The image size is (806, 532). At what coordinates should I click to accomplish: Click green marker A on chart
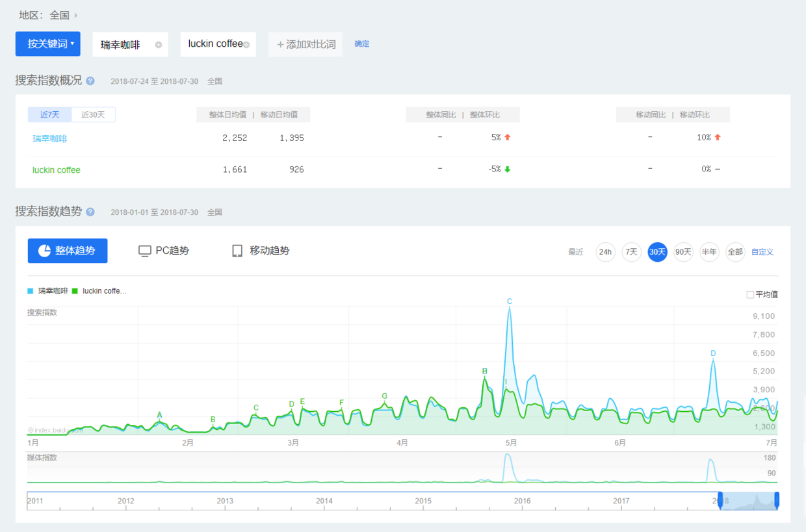click(x=160, y=414)
